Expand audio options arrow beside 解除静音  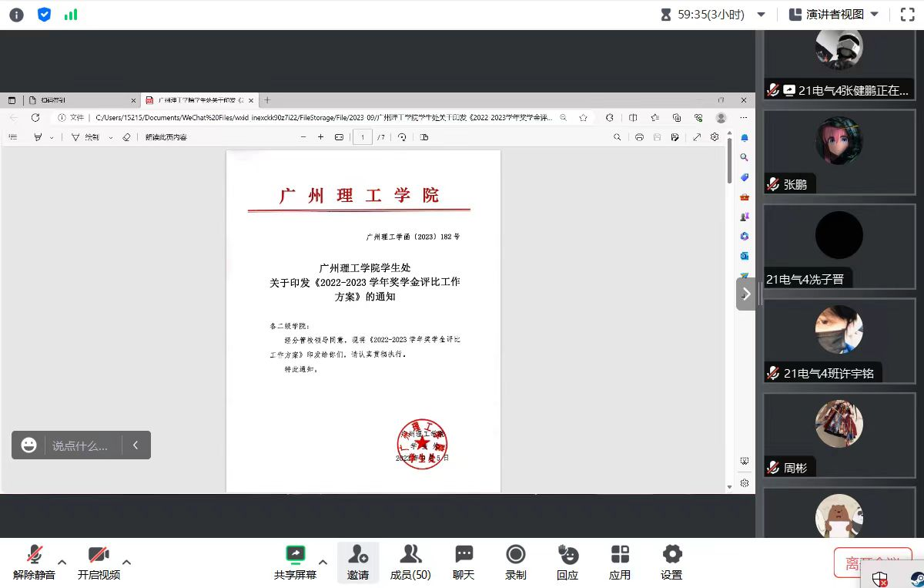(x=62, y=562)
